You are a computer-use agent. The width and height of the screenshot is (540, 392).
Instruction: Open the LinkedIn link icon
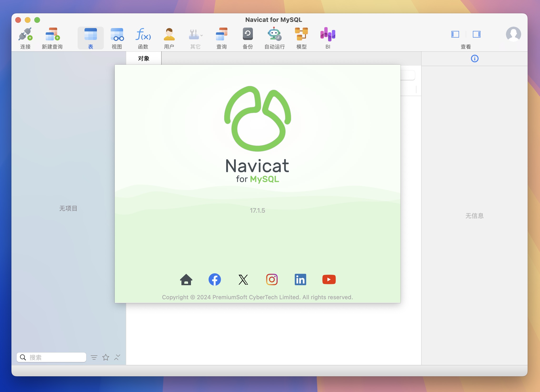[300, 279]
